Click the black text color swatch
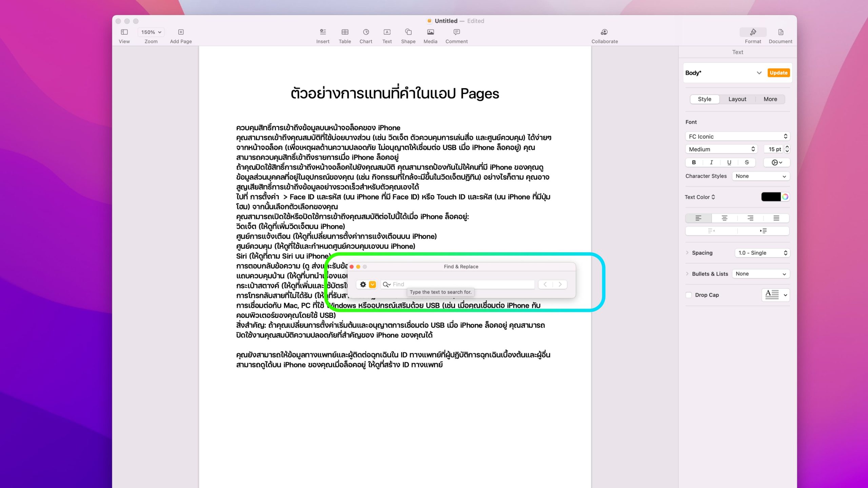 click(771, 197)
